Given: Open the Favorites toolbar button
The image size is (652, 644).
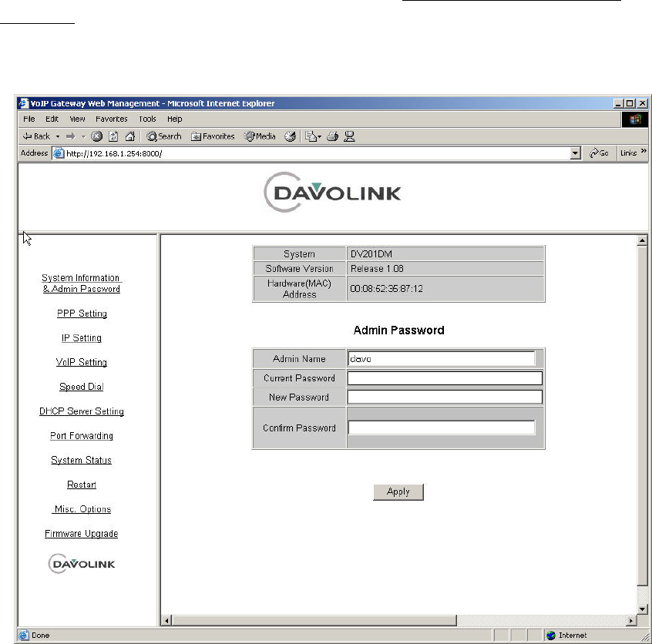Looking at the screenshot, I should (213, 136).
